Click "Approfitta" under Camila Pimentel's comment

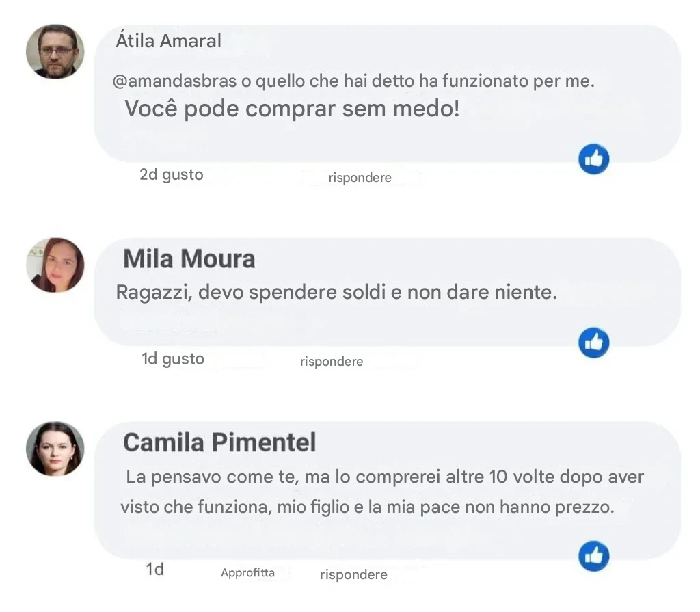247,573
